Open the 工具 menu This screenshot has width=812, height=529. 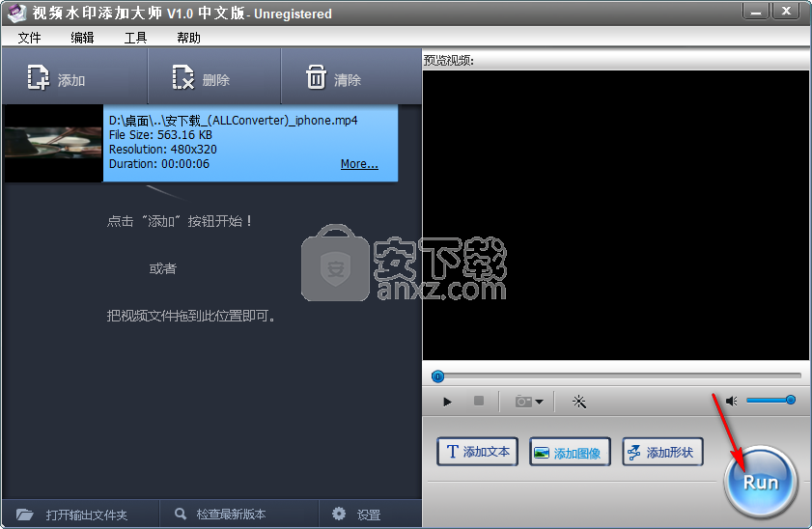coord(135,38)
